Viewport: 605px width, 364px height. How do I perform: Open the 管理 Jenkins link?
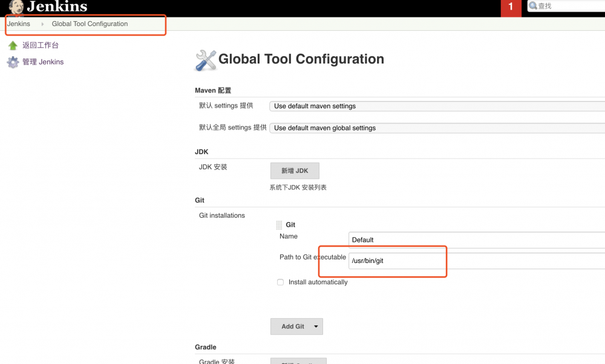click(43, 62)
